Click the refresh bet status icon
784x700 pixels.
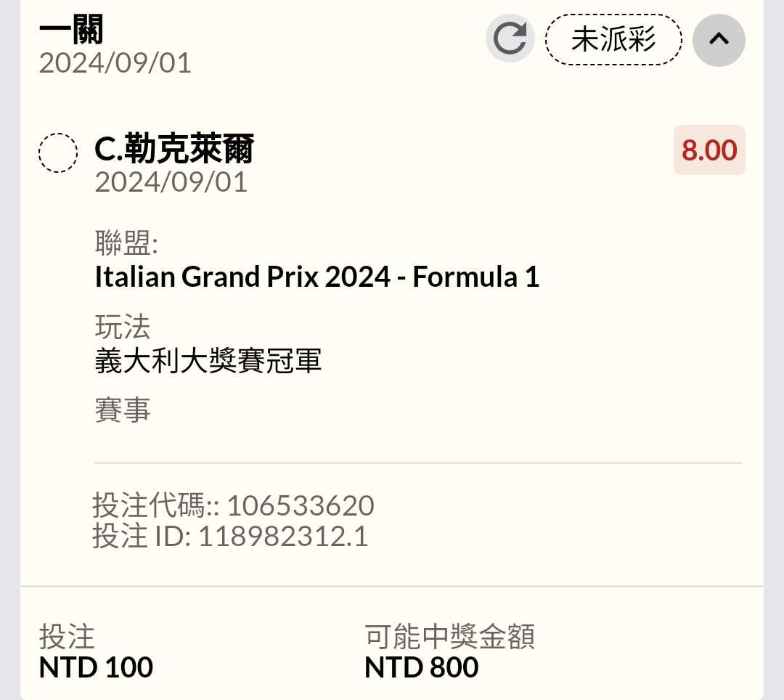click(510, 38)
